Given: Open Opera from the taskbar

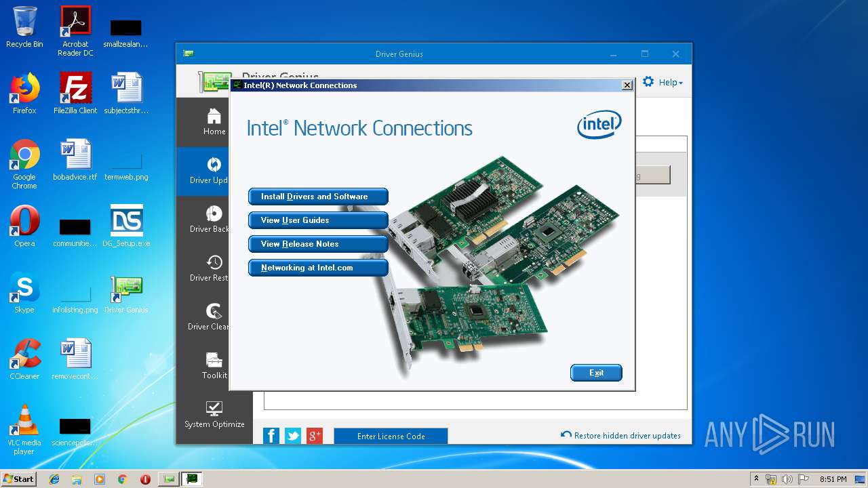Looking at the screenshot, I should click(x=145, y=479).
